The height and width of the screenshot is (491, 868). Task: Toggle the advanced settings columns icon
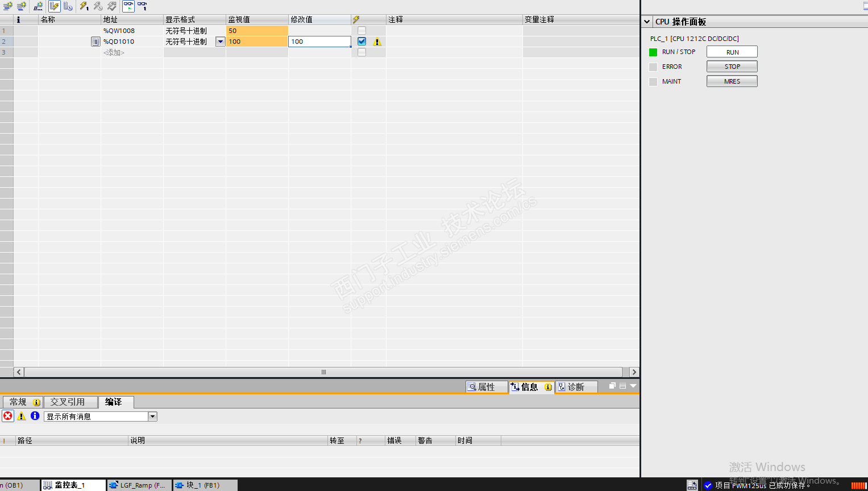click(x=68, y=6)
